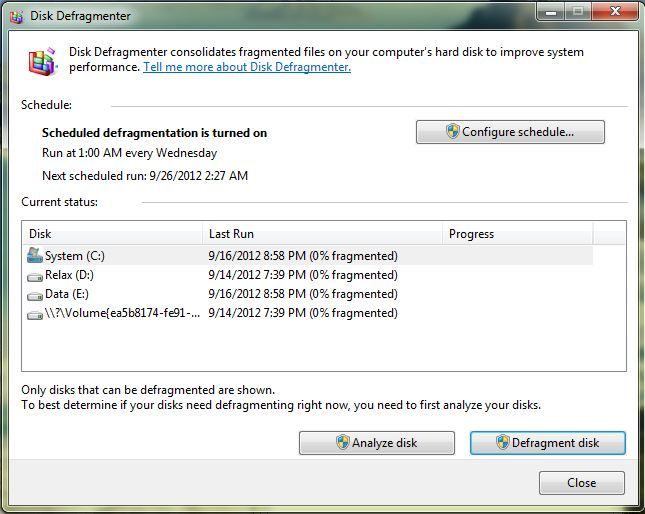Sort by the Disk column header

[x=112, y=234]
